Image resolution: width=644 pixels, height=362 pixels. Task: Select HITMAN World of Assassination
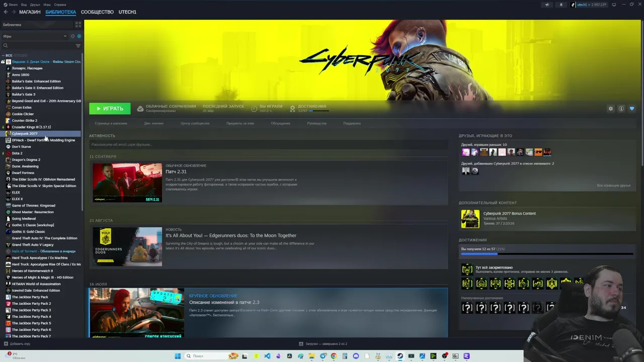coord(36,284)
